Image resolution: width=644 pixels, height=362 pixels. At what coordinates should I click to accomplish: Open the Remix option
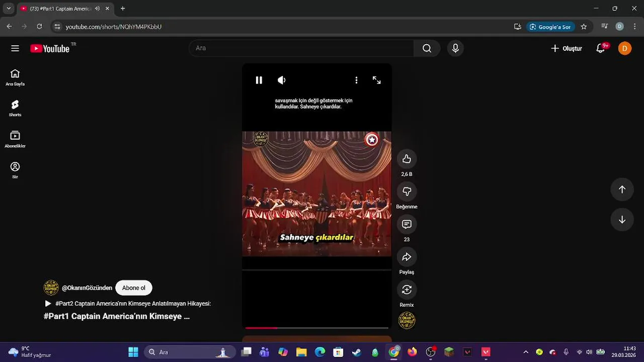407,290
